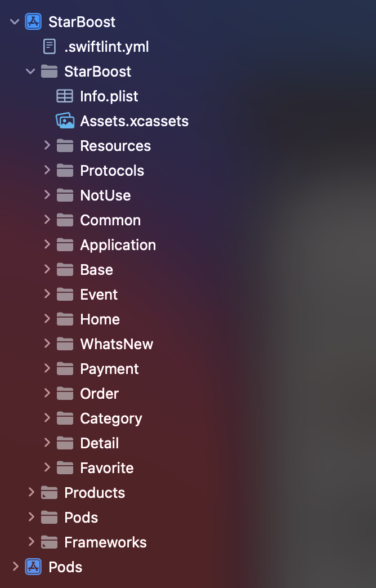The height and width of the screenshot is (588, 376).
Task: Open the Assets.xcassets file name
Action: coord(134,121)
